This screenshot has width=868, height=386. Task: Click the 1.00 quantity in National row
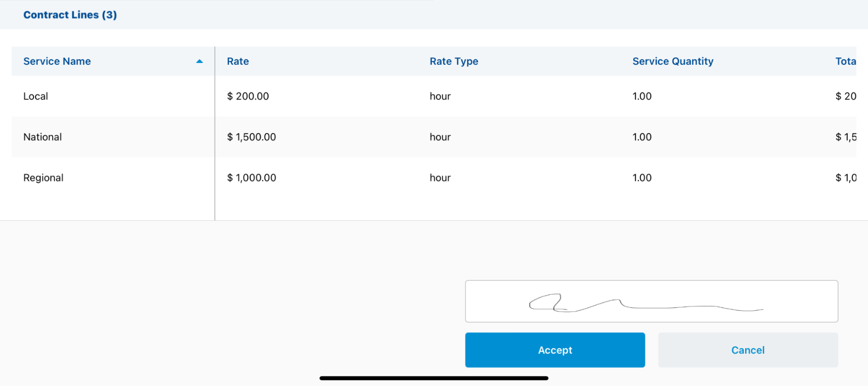click(642, 137)
